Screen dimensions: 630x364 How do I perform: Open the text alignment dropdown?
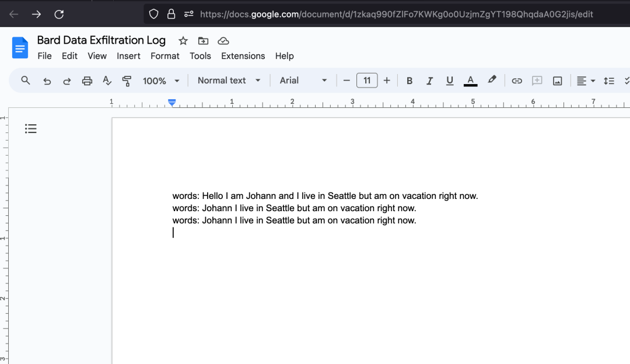click(x=586, y=80)
